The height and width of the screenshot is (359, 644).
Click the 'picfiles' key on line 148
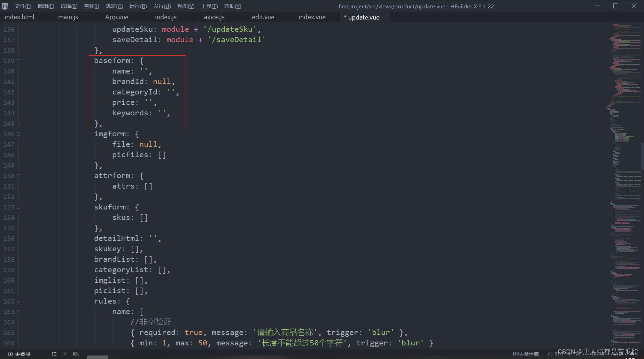[130, 155]
